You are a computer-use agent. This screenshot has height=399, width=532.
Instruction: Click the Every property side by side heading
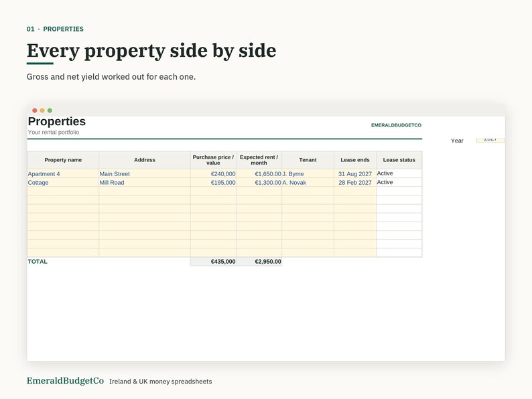(151, 51)
